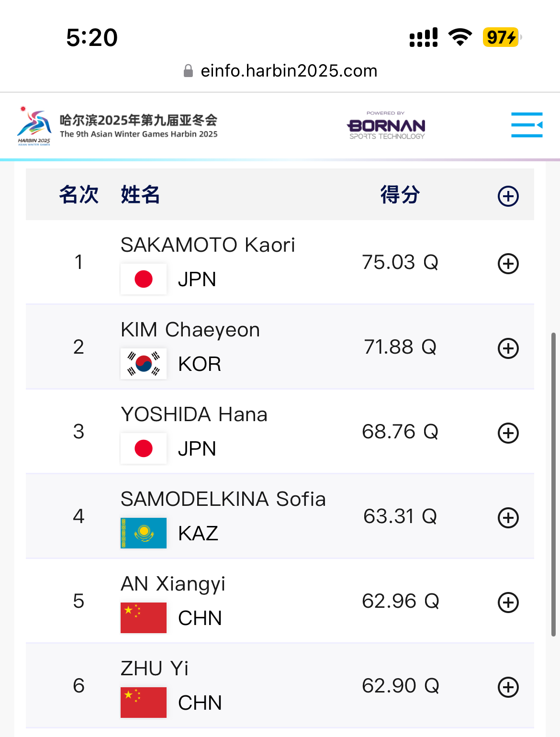Expand KIM Chaeyeon's score details
The image size is (560, 737).
click(508, 348)
